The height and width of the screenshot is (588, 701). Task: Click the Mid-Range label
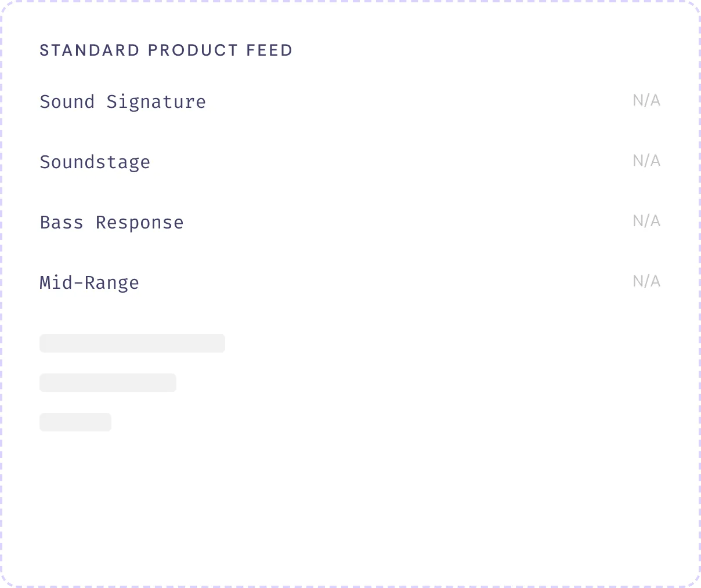(89, 283)
